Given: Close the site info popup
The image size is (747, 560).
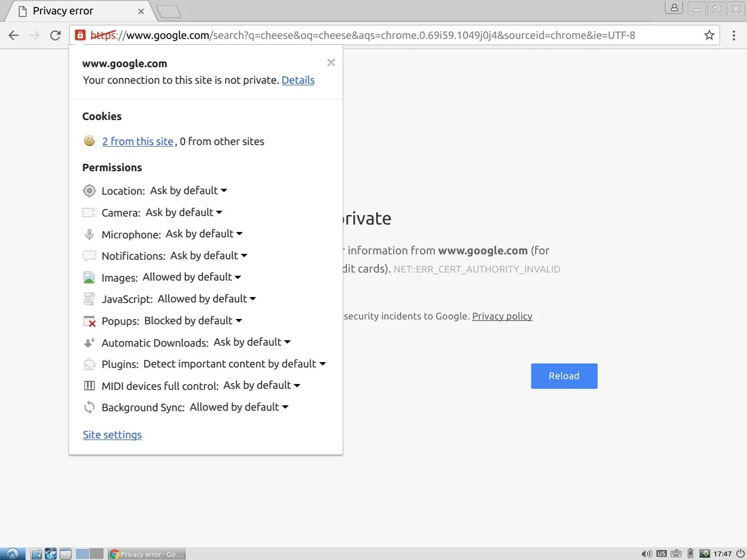Looking at the screenshot, I should tap(331, 62).
